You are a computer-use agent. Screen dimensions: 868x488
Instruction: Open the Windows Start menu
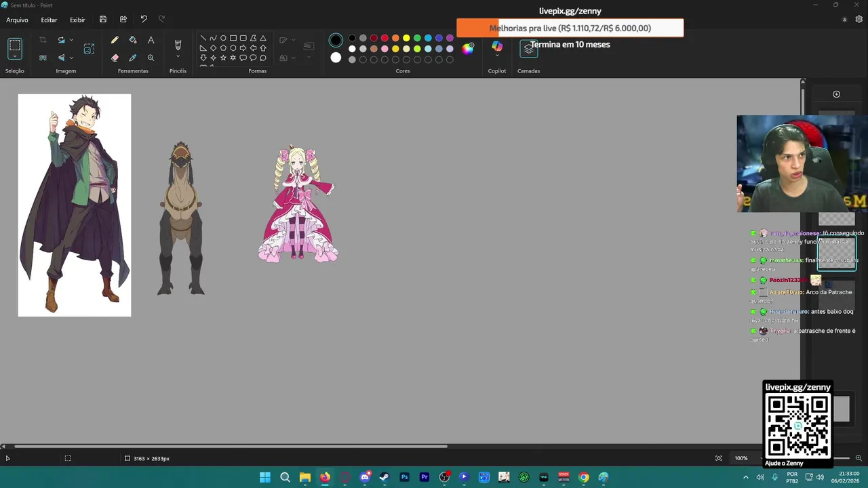tap(265, 477)
